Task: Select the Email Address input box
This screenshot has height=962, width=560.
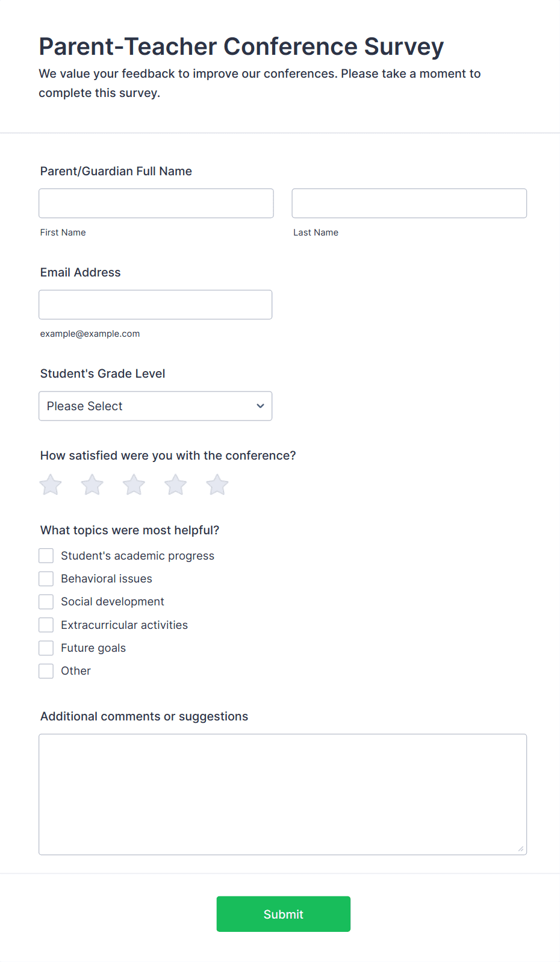Action: pyautogui.click(x=155, y=305)
